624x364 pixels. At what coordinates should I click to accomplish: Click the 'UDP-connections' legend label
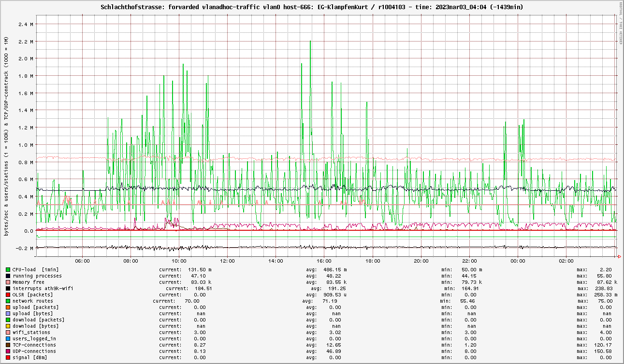tap(34, 351)
